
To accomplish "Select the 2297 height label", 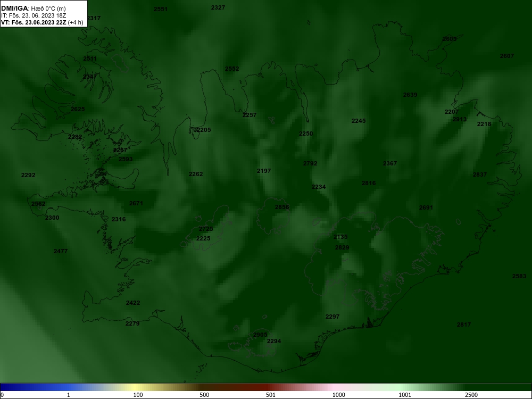I will click(332, 317).
